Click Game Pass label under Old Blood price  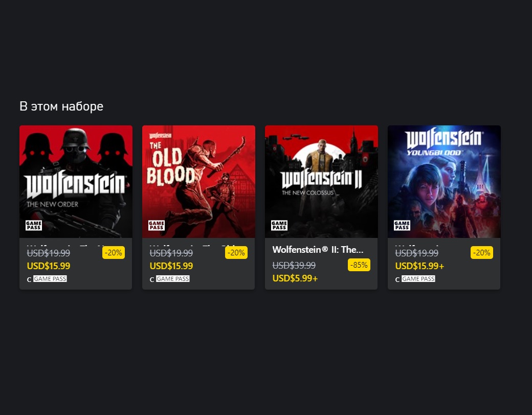point(173,279)
